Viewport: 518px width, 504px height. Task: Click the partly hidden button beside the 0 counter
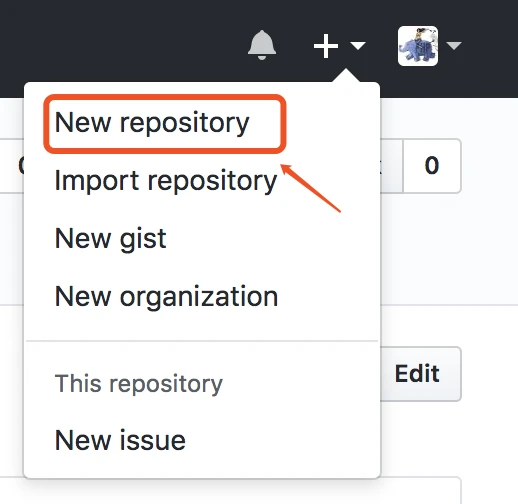(391, 166)
